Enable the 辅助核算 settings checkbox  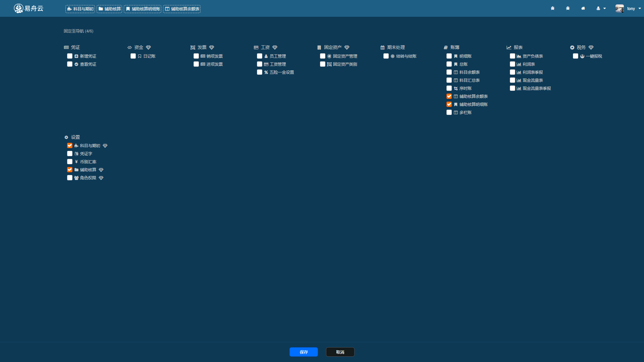(x=70, y=170)
